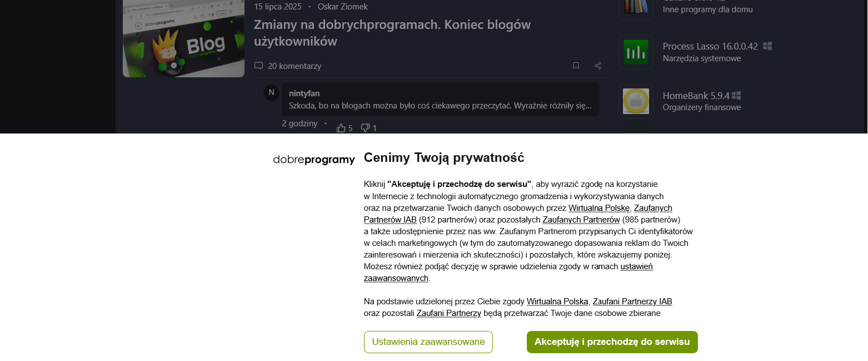Click the "Zaufani Partnerzy" link before "będą przetwarzać"

point(448,313)
